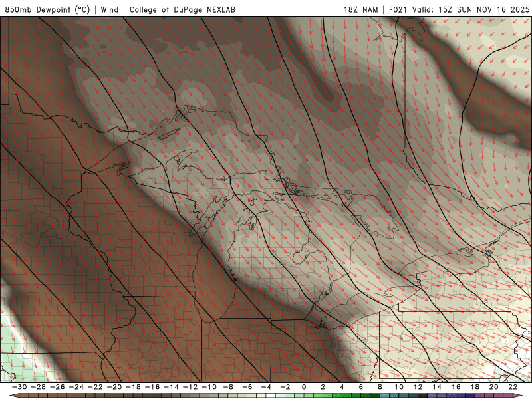Click the left arrow end of color bar
The image size is (532, 399).
coord(14,396)
